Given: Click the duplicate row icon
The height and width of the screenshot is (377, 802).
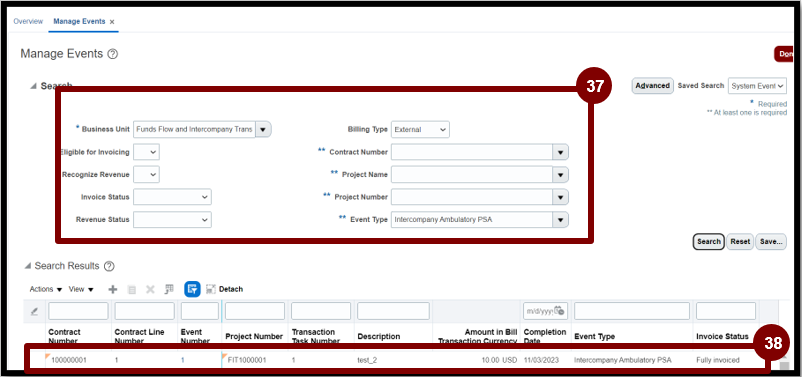Looking at the screenshot, I should (132, 290).
